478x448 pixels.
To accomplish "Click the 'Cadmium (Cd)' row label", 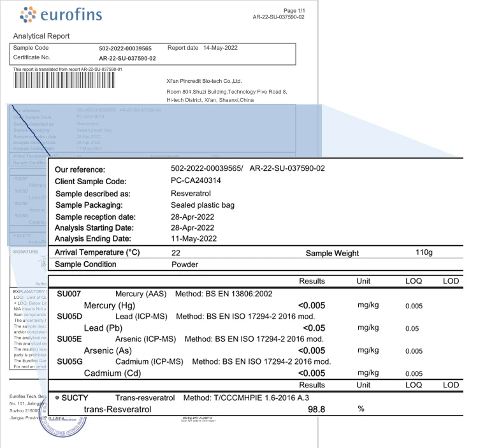I will (x=112, y=373).
